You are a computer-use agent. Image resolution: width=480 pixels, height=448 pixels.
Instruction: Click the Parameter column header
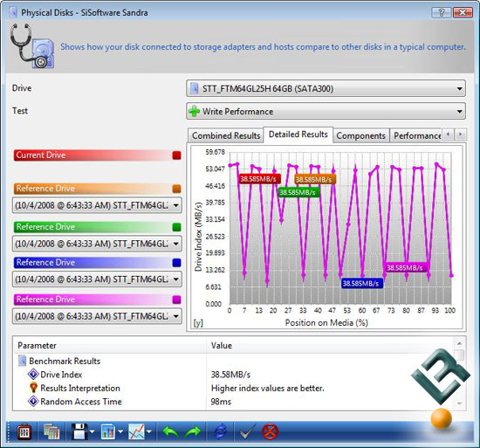pyautogui.click(x=110, y=346)
